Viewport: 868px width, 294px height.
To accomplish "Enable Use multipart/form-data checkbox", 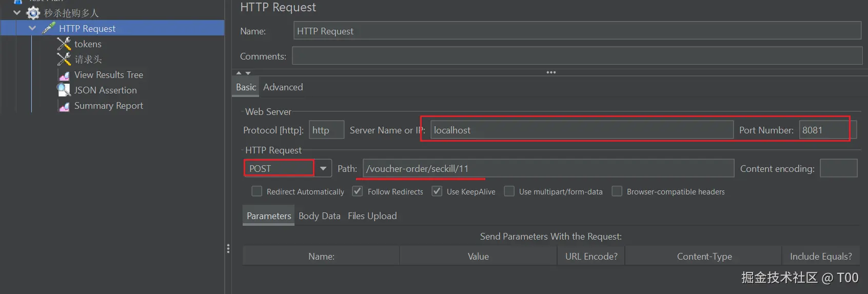I will point(509,191).
